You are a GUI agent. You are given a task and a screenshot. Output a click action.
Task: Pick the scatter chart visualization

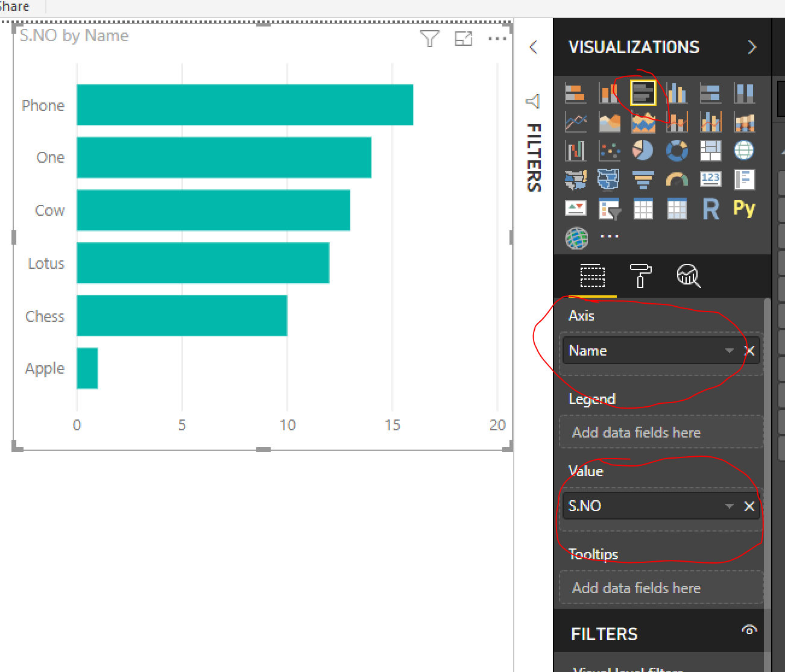(610, 151)
